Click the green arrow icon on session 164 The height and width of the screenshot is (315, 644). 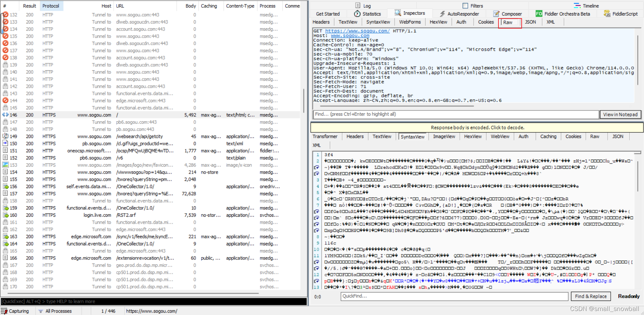pyautogui.click(x=5, y=244)
